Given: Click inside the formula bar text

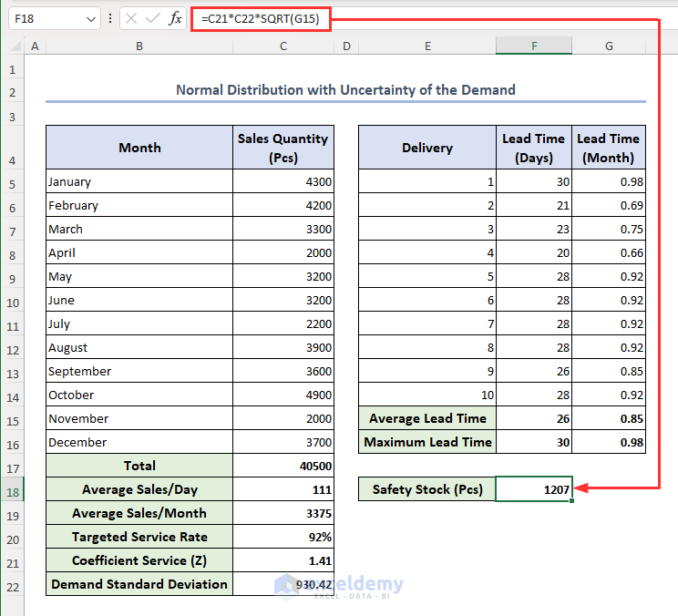Looking at the screenshot, I should pyautogui.click(x=261, y=18).
